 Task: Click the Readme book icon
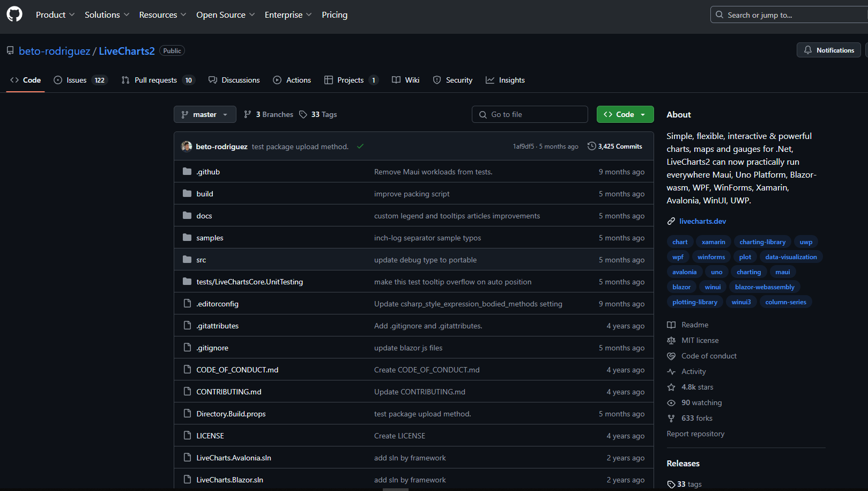671,325
